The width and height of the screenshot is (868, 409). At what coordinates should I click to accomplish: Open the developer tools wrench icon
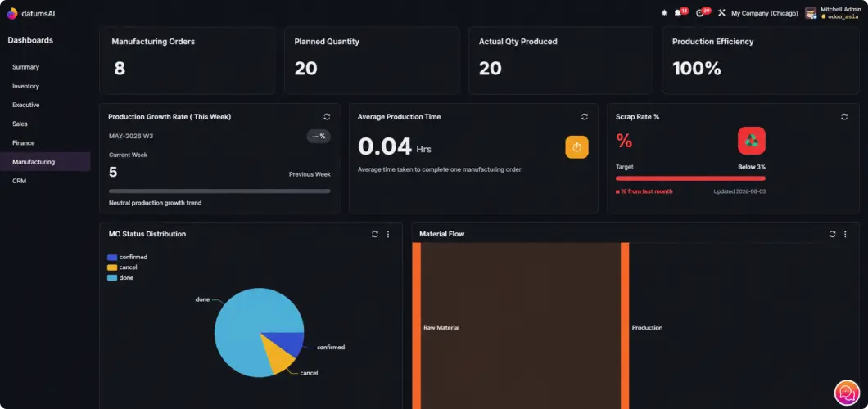click(x=721, y=13)
